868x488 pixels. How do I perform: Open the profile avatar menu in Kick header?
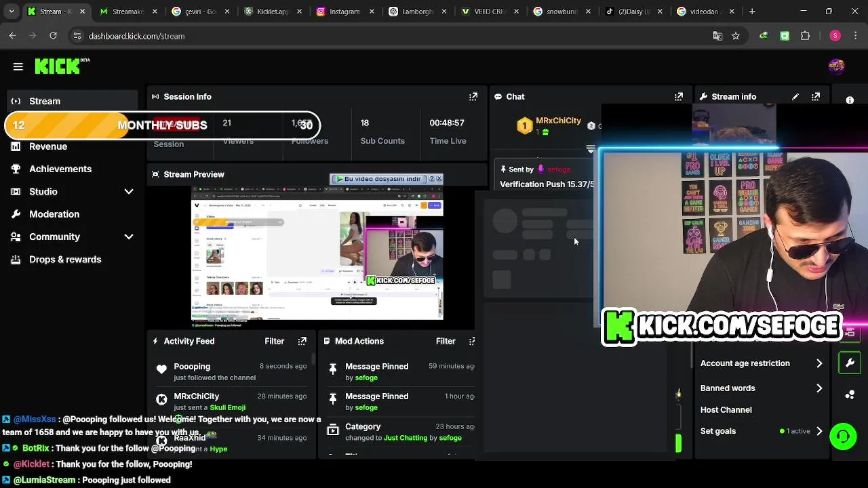pos(836,66)
